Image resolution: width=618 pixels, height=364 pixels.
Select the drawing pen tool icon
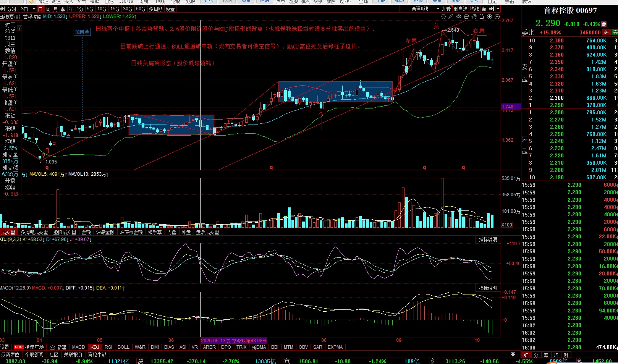[x=451, y=17]
